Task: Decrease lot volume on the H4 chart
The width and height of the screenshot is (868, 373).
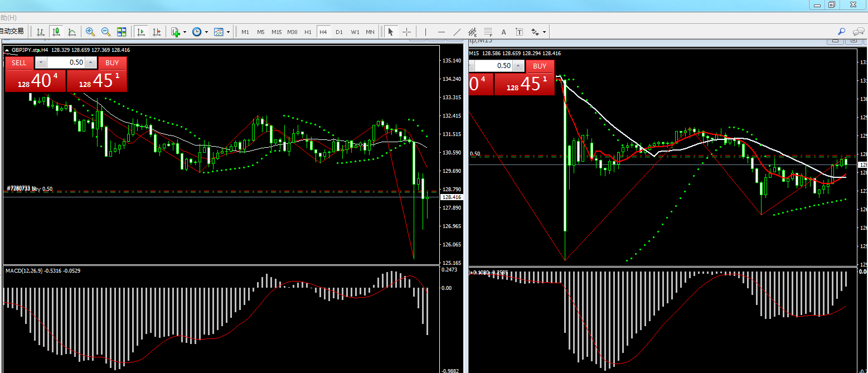Action: click(41, 63)
